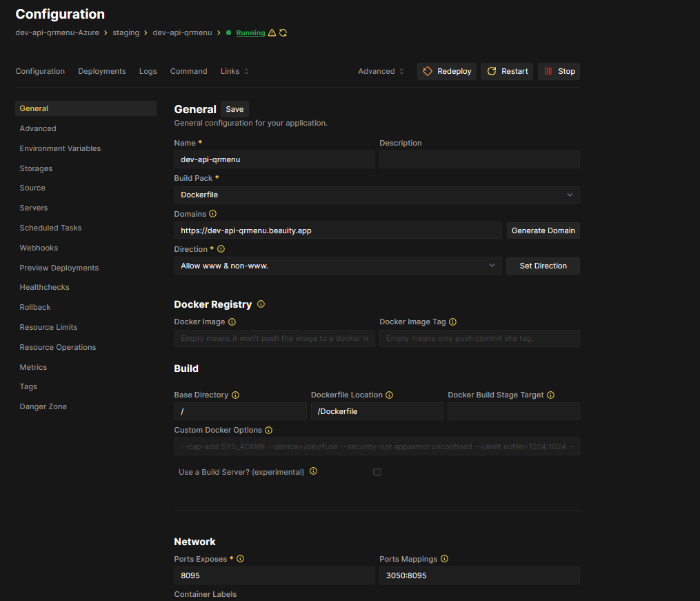Focus the Docker Image Tag field

pyautogui.click(x=479, y=339)
